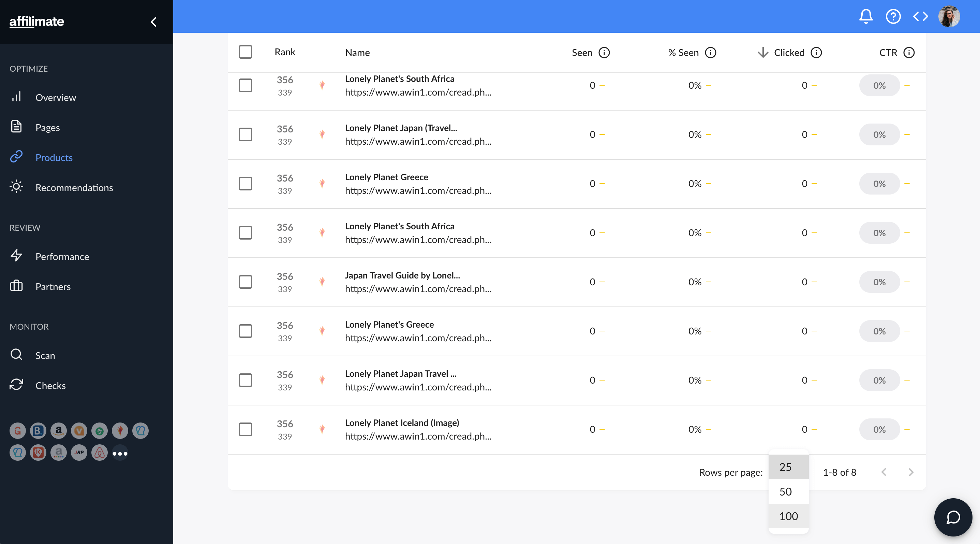This screenshot has width=980, height=544.
Task: Open the Lonely Planet Iceland (Image) product
Action: pos(402,423)
